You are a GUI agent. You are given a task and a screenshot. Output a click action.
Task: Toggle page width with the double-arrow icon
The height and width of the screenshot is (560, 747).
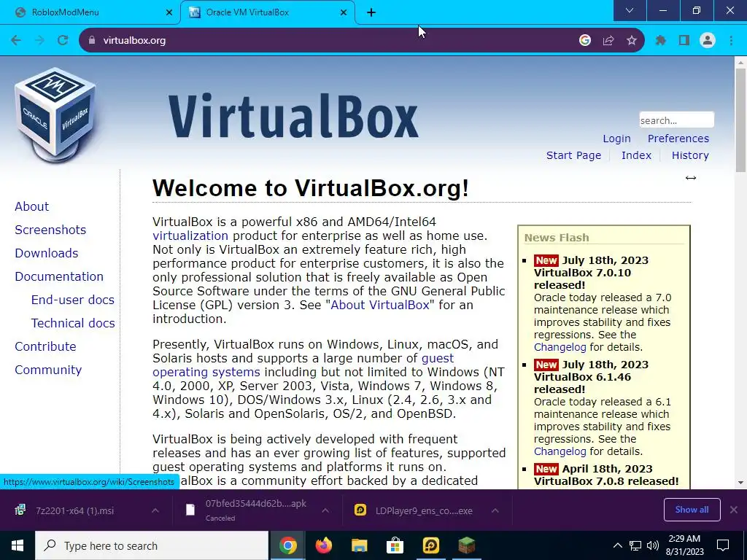point(691,178)
